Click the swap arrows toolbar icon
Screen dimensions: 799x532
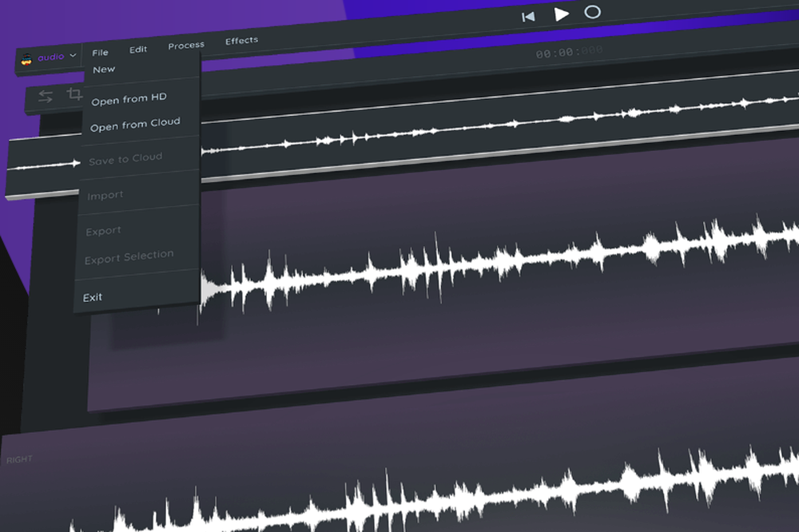click(46, 97)
